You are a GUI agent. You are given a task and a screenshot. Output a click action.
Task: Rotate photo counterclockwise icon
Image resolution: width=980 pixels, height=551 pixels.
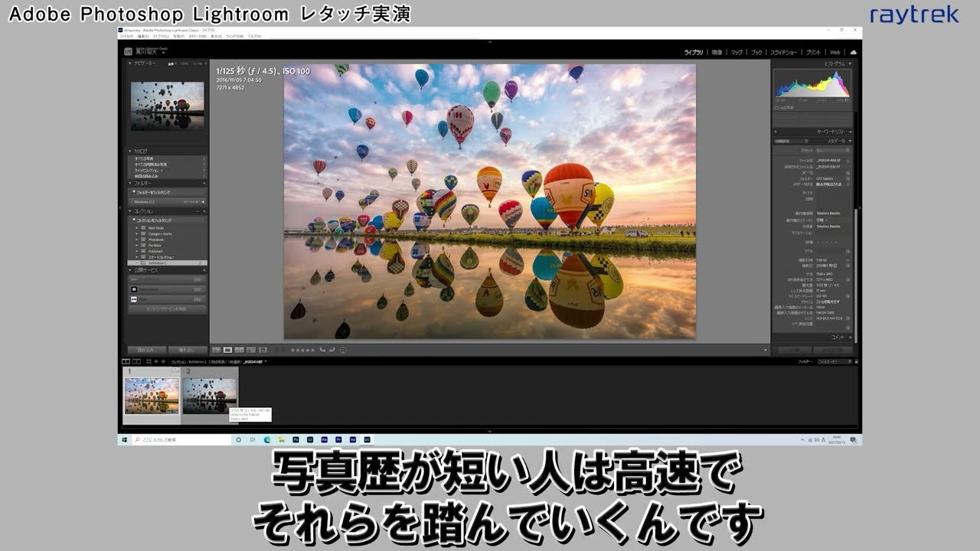322,350
